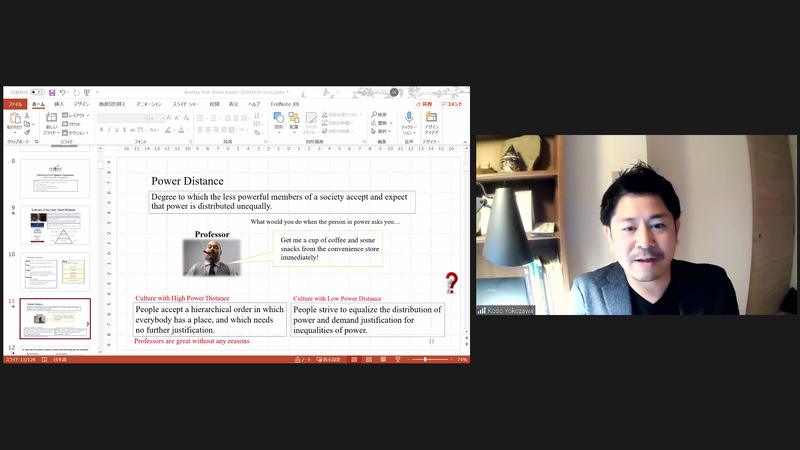Viewport: 800px width, 450px height.
Task: Click the Format Painter brush icon
Action: (27, 132)
